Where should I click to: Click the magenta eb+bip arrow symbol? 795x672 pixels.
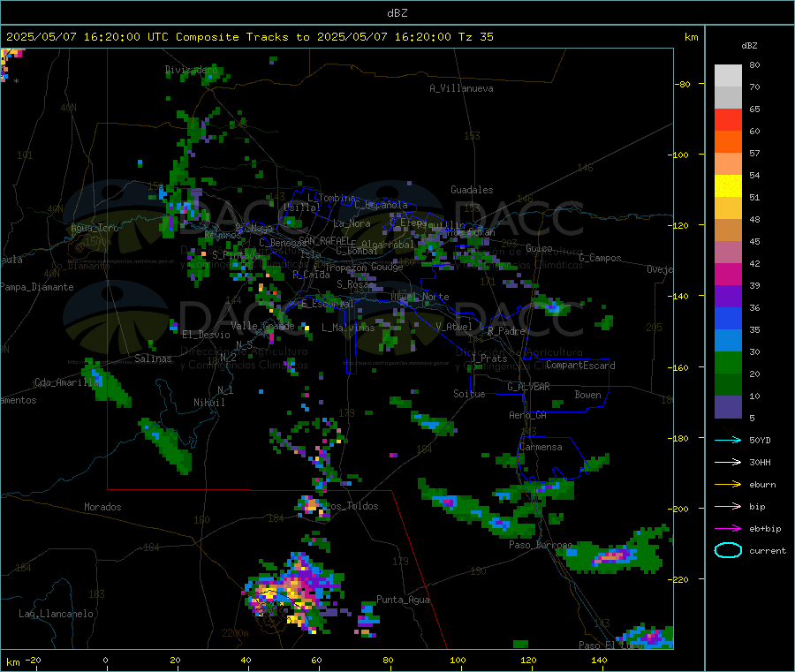click(x=728, y=529)
